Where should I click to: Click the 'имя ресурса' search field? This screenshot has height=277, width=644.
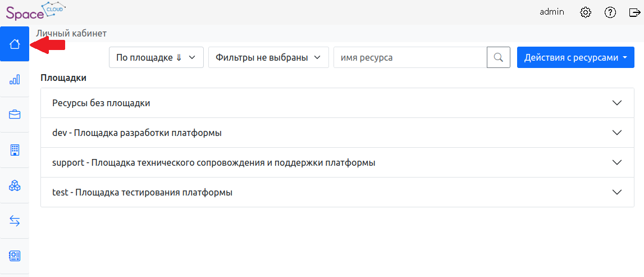pos(410,57)
